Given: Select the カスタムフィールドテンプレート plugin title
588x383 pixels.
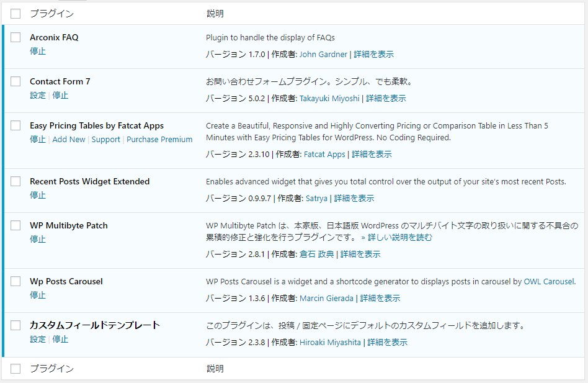Looking at the screenshot, I should [95, 325].
